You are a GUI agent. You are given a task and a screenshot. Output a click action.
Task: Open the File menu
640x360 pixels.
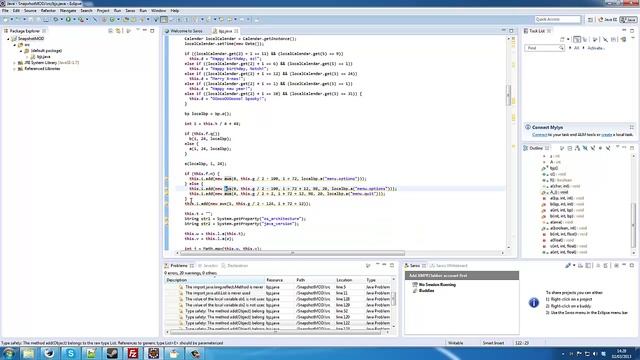pyautogui.click(x=5, y=11)
